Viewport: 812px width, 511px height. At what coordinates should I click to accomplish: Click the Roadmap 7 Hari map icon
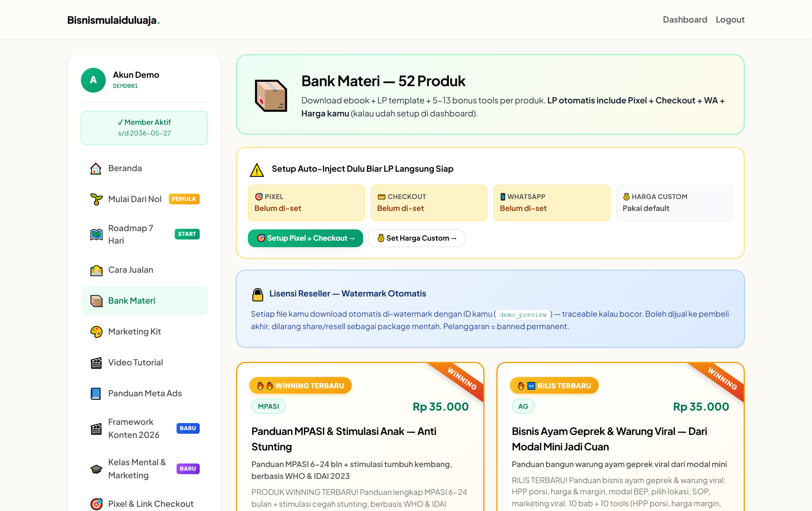tap(96, 234)
